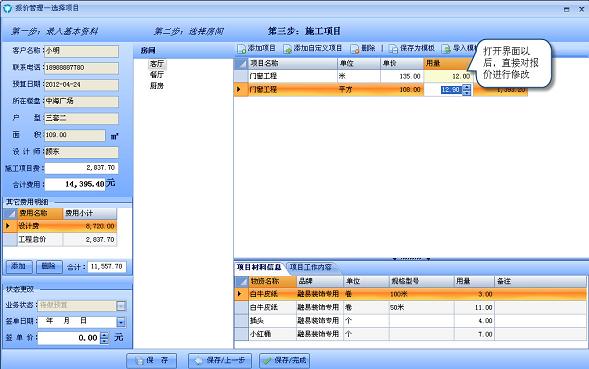The width and height of the screenshot is (589, 369).
Task: Click the 施工项目费 value 2,837.70
Action: pos(82,168)
